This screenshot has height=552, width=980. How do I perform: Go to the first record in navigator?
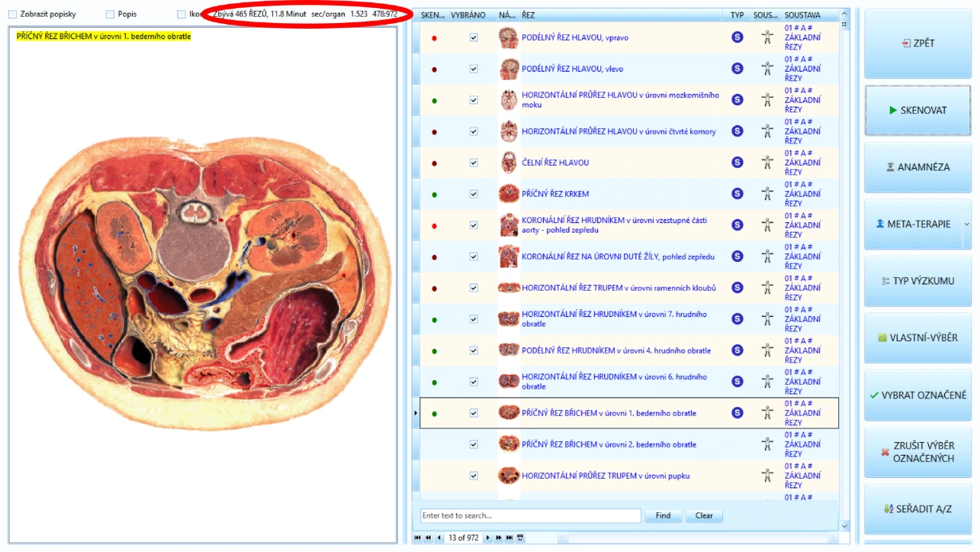pos(417,538)
